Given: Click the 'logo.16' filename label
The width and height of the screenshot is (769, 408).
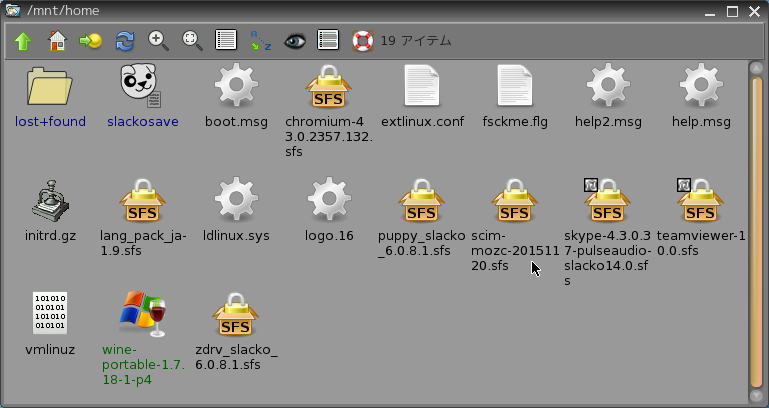Looking at the screenshot, I should (329, 236).
